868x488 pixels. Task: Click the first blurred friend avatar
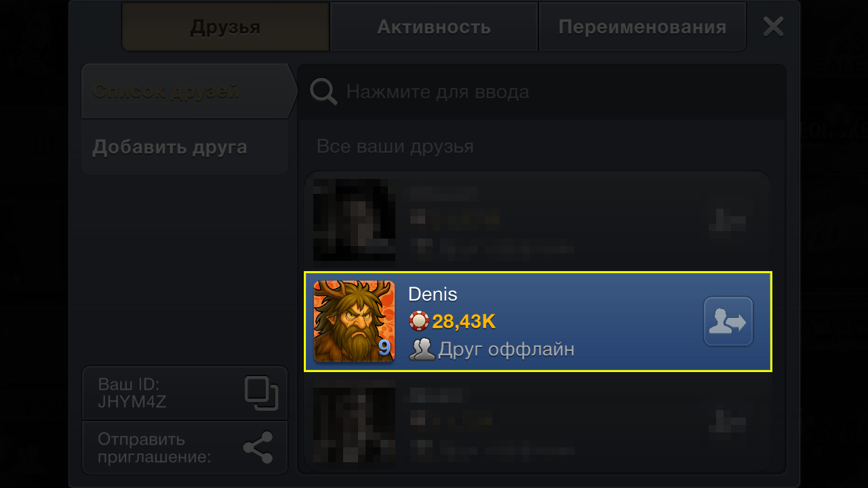354,220
